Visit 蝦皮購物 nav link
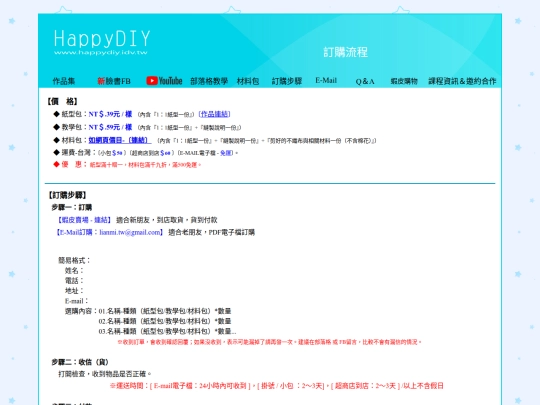 (404, 81)
